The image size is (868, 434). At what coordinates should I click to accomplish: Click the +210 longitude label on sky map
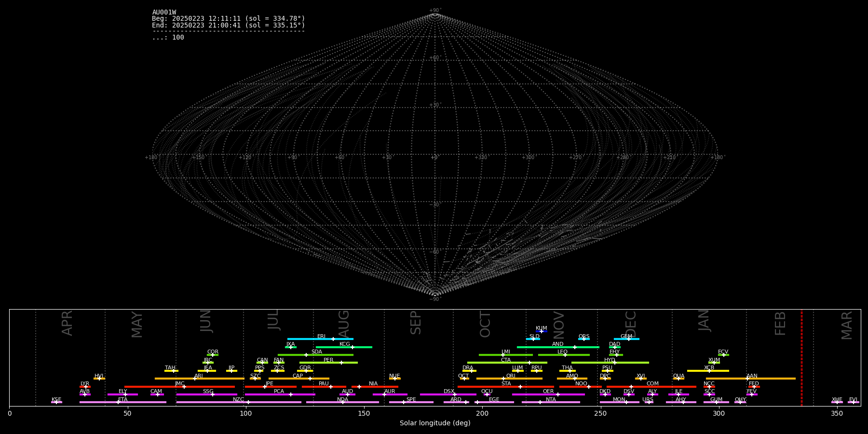click(669, 158)
